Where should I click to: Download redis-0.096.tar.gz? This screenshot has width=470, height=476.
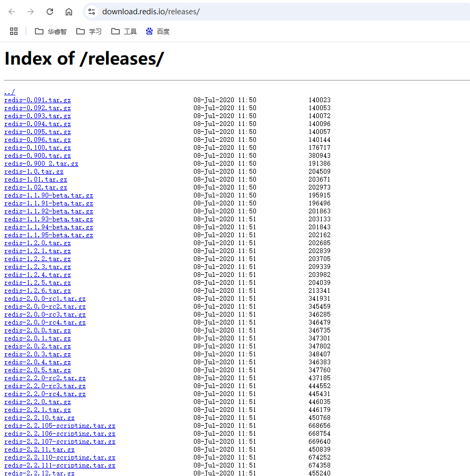point(38,140)
